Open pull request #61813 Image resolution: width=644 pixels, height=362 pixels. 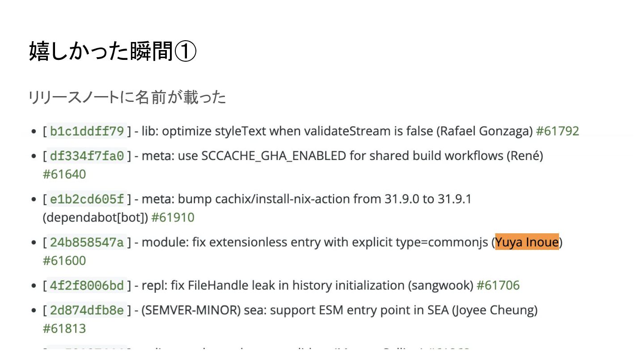(x=64, y=328)
